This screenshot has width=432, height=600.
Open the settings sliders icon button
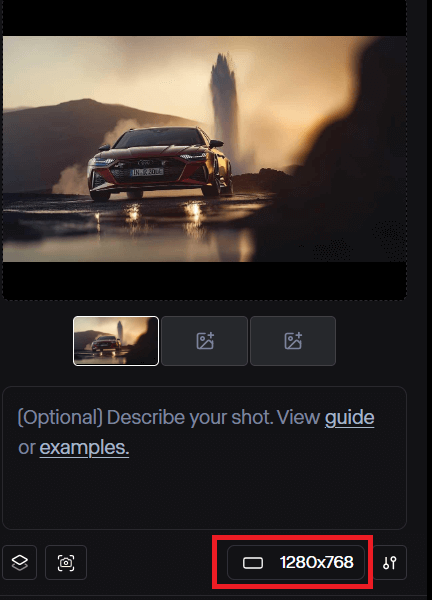(390, 562)
